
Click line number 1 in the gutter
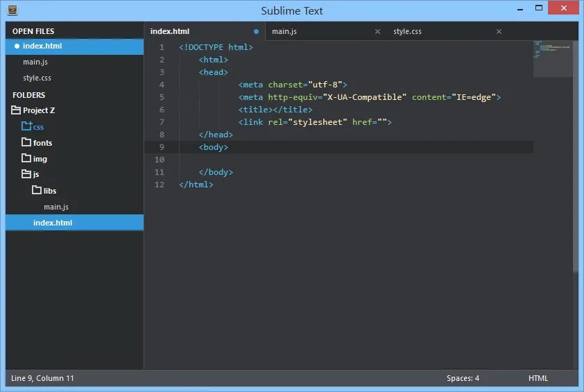click(162, 47)
